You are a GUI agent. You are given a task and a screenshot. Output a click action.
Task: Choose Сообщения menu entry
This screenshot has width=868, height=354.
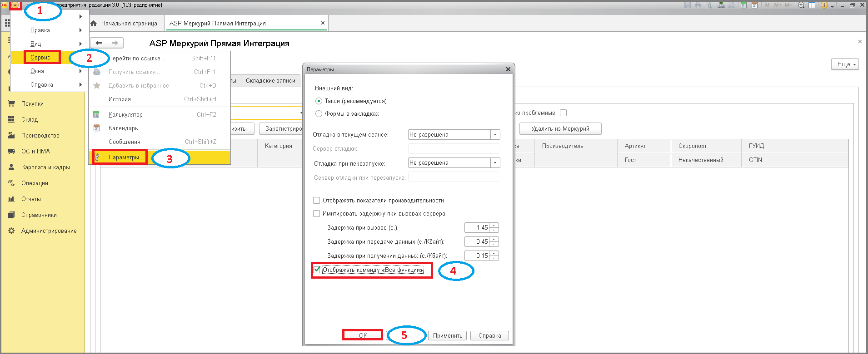160,142
